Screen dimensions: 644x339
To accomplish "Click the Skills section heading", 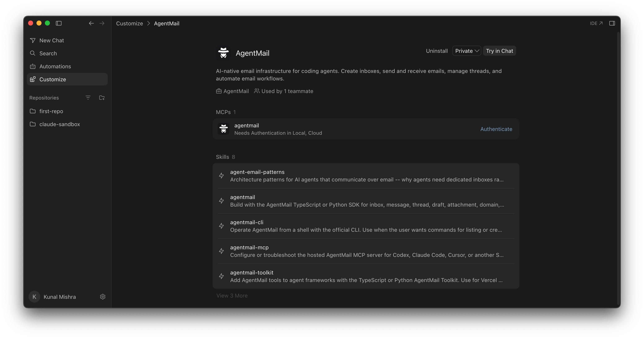I will click(222, 157).
